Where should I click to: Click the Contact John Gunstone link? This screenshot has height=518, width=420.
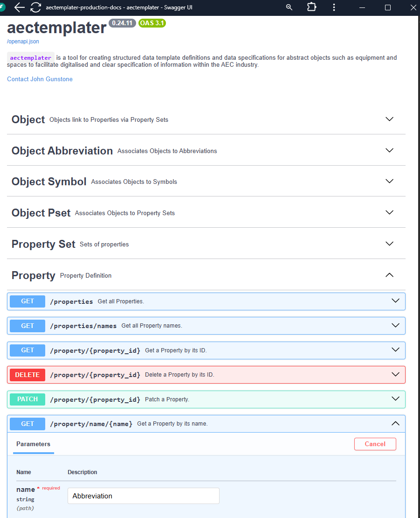pyautogui.click(x=40, y=79)
